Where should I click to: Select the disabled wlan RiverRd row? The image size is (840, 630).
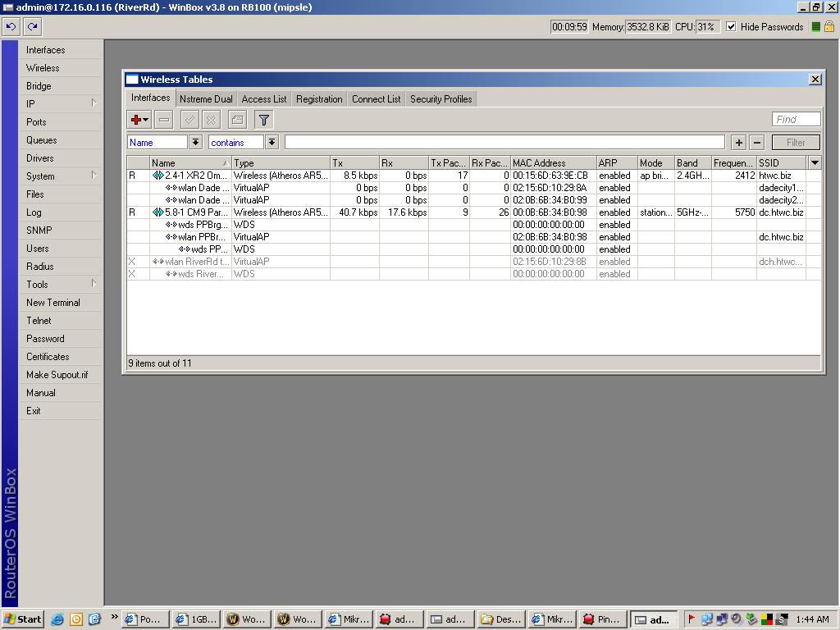473,262
